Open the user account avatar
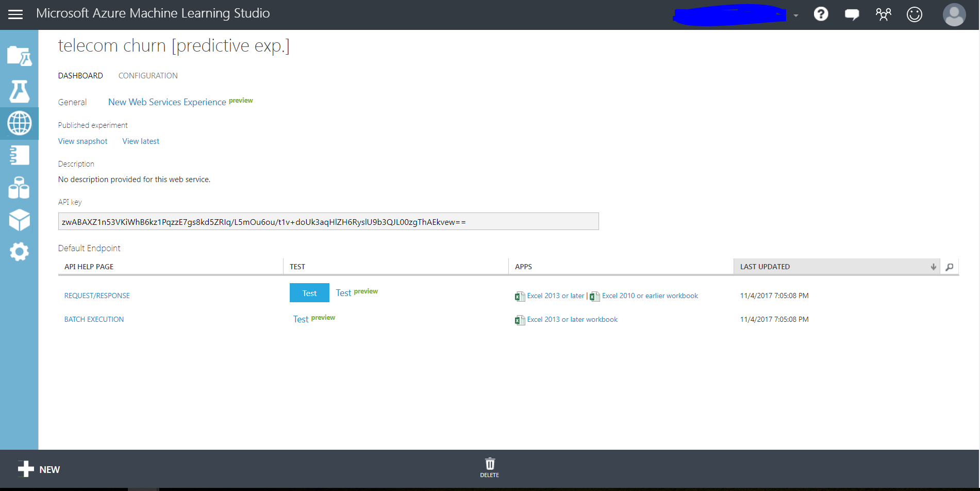 [954, 14]
